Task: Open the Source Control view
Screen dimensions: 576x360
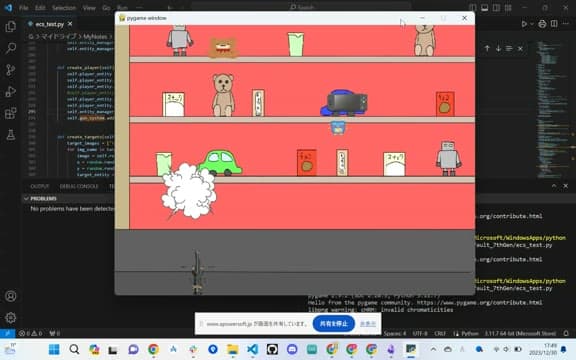Action: coord(11,69)
